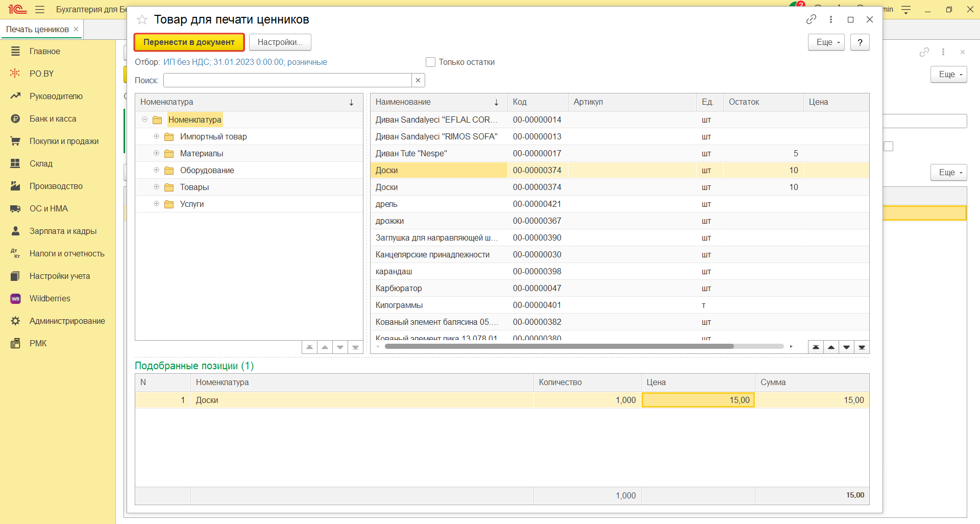Image resolution: width=980 pixels, height=524 pixels.
Task: Open the Wildberries section in the sidebar
Action: coord(50,298)
